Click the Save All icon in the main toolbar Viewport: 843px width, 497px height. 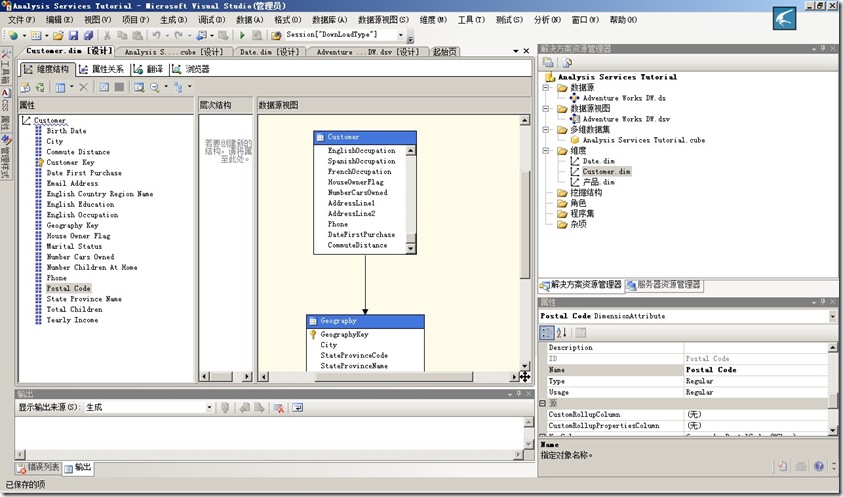coord(88,36)
